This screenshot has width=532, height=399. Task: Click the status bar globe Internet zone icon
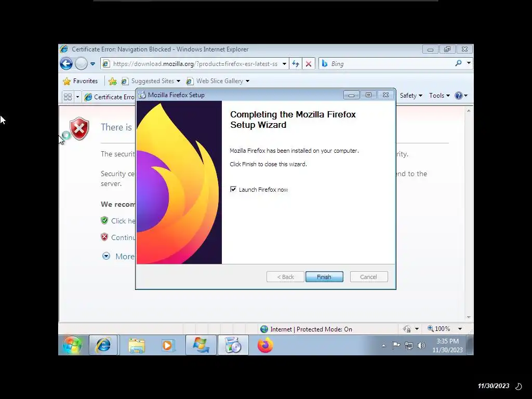tap(264, 329)
